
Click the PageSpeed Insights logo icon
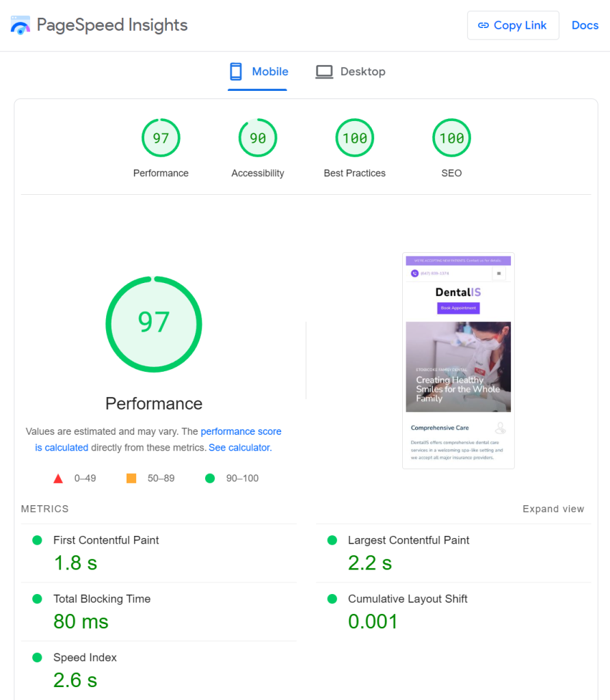20,25
